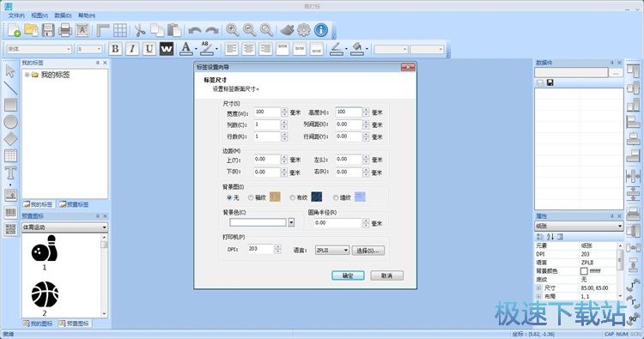Expand '我的标签' tree node
Image resolution: width=644 pixels, height=339 pixels.
click(27, 75)
